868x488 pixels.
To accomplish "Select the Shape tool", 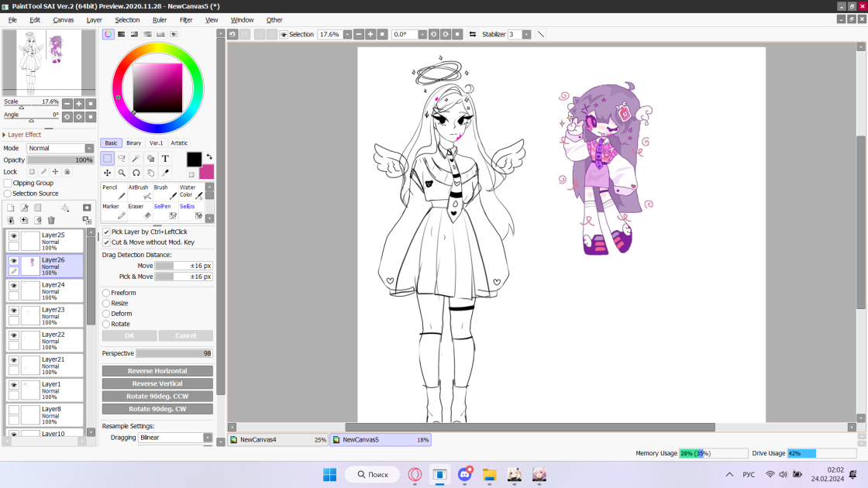I will pos(150,158).
